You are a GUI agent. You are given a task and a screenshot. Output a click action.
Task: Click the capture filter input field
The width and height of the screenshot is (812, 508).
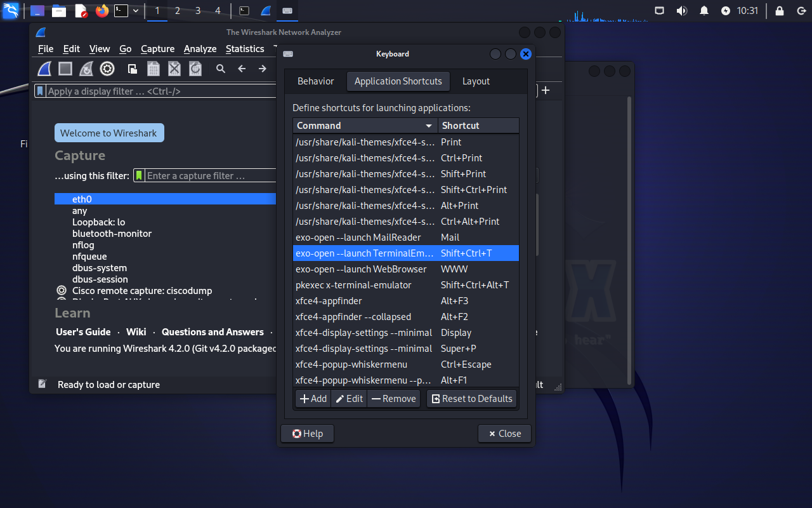pyautogui.click(x=211, y=176)
